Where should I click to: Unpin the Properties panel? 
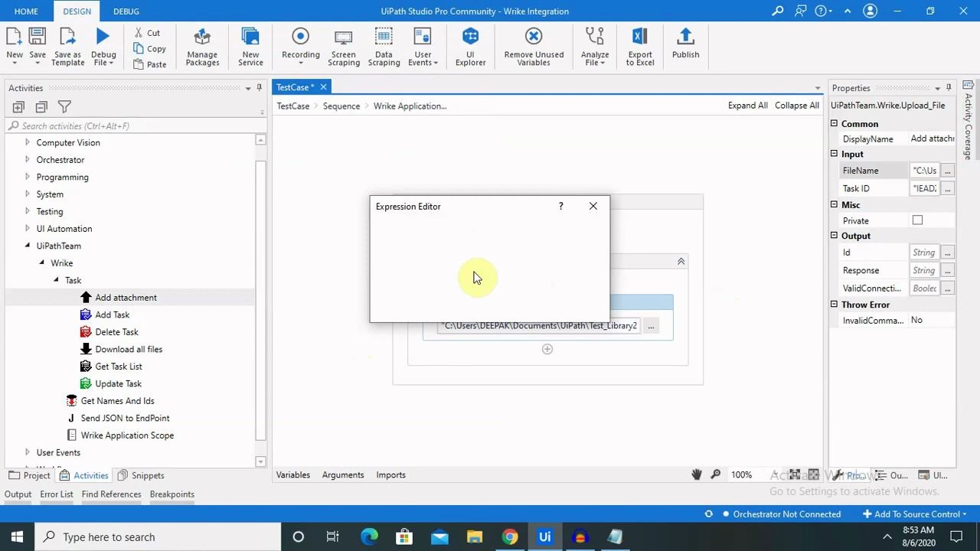pyautogui.click(x=949, y=87)
